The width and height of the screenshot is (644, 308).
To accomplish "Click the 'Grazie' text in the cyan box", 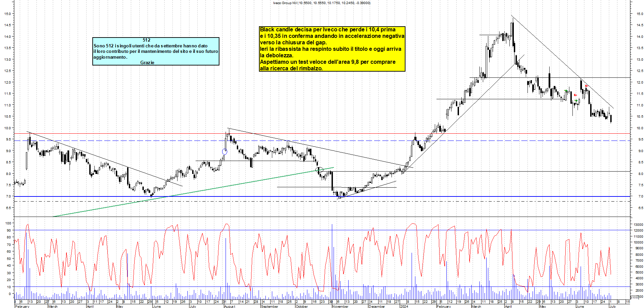I will click(x=147, y=62).
